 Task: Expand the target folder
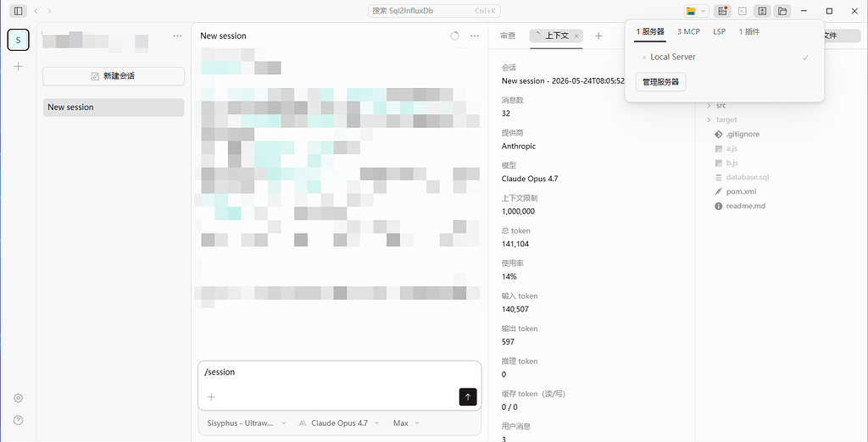708,119
